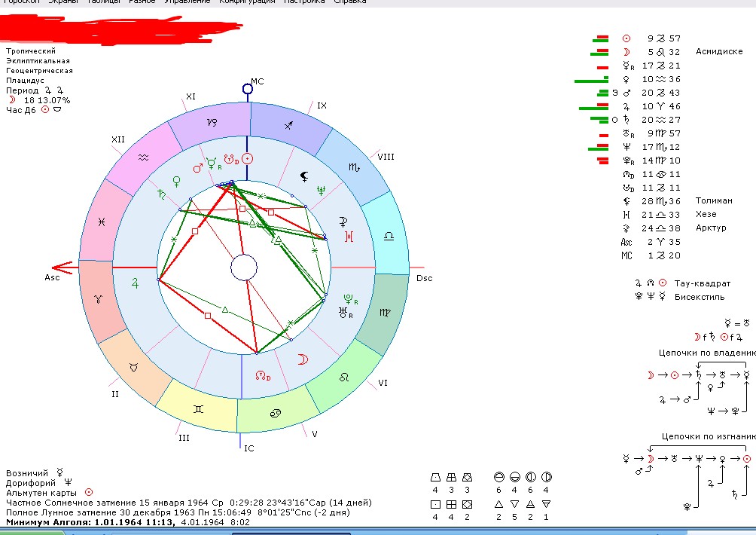Click the cardinal cross square icon
Viewport: 756px width, 535px height.
(436, 504)
